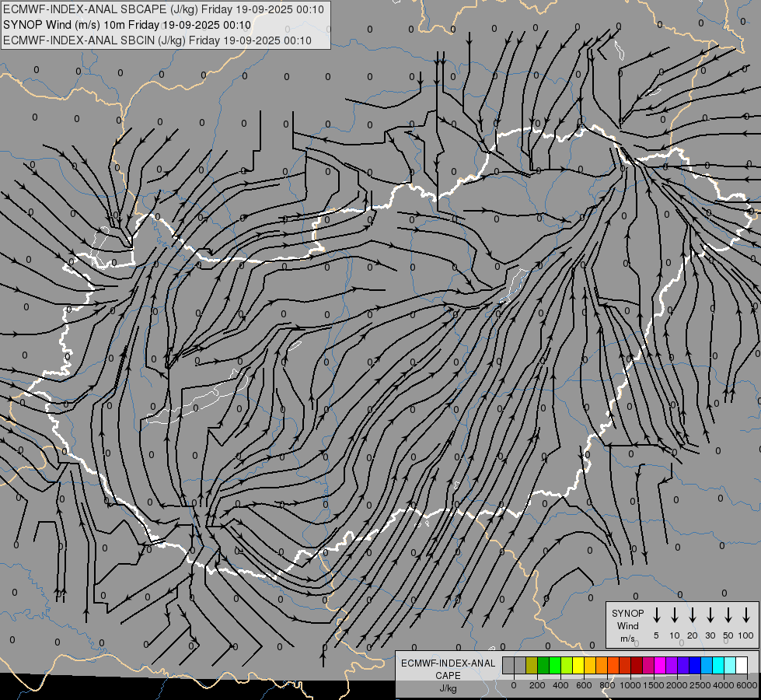Screen dimensions: 761x700
Task: Click the J/kg unit label in CAPE legend
Action: pos(448,688)
